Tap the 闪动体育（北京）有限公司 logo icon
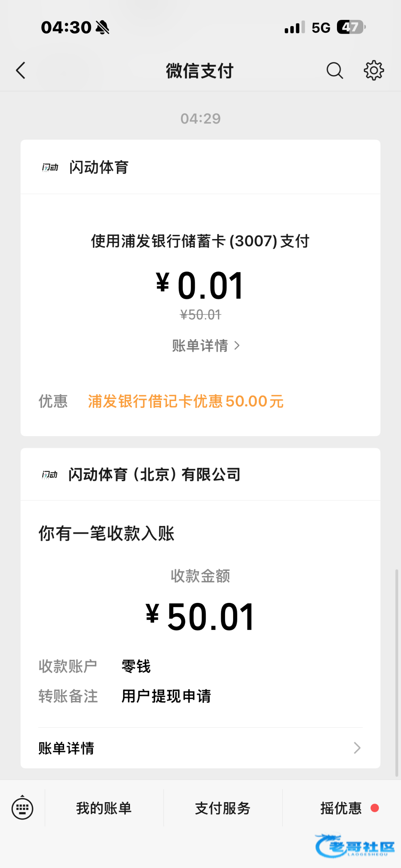Viewport: 401px width, 868px height. [50, 475]
